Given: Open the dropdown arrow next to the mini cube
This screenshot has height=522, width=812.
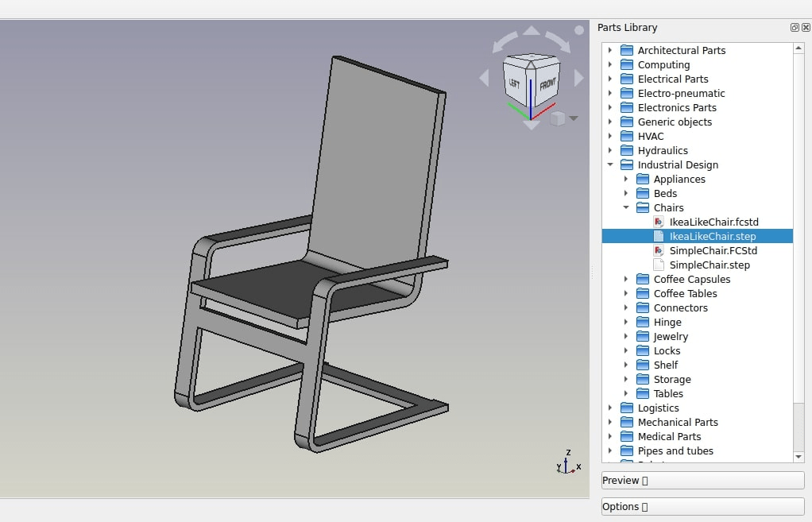Looking at the screenshot, I should pos(574,118).
